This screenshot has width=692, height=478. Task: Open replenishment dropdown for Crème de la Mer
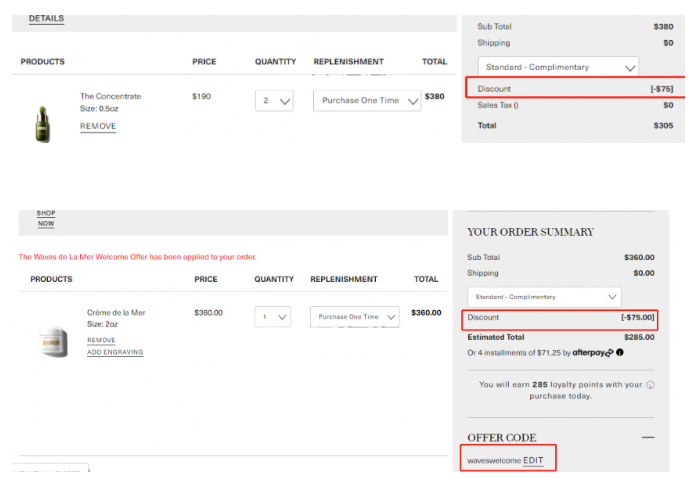pos(355,317)
